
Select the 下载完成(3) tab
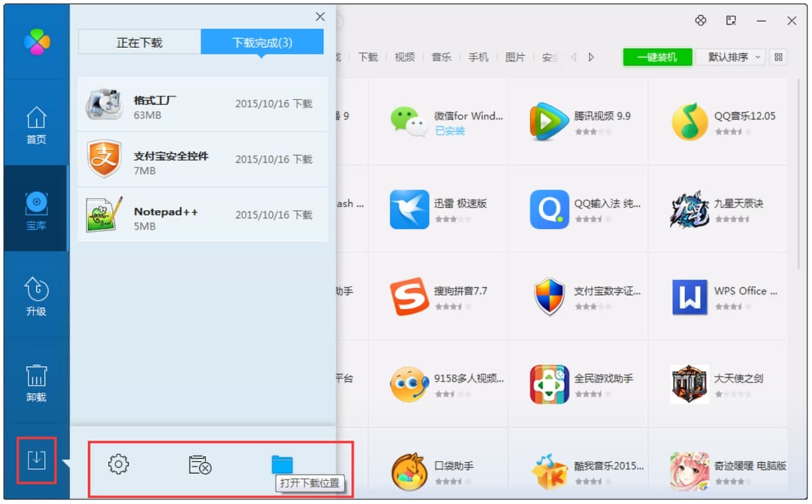pos(262,42)
